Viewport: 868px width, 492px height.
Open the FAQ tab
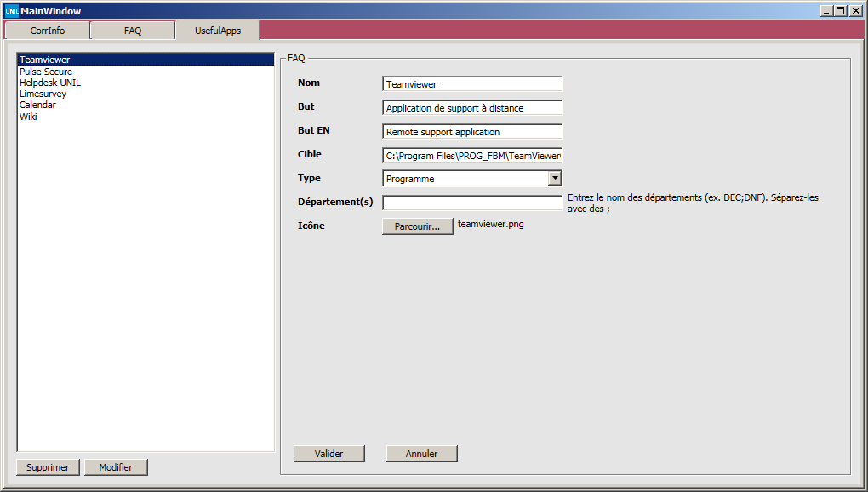click(133, 31)
